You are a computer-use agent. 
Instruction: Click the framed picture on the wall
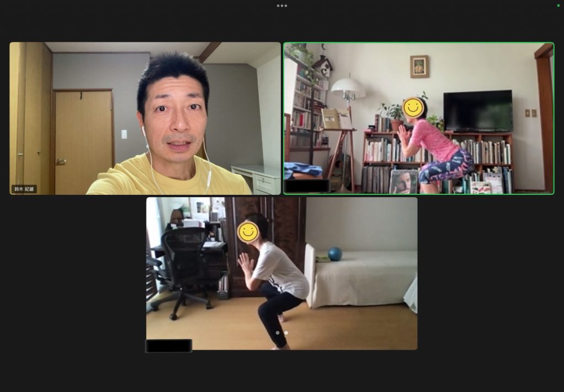(x=419, y=66)
